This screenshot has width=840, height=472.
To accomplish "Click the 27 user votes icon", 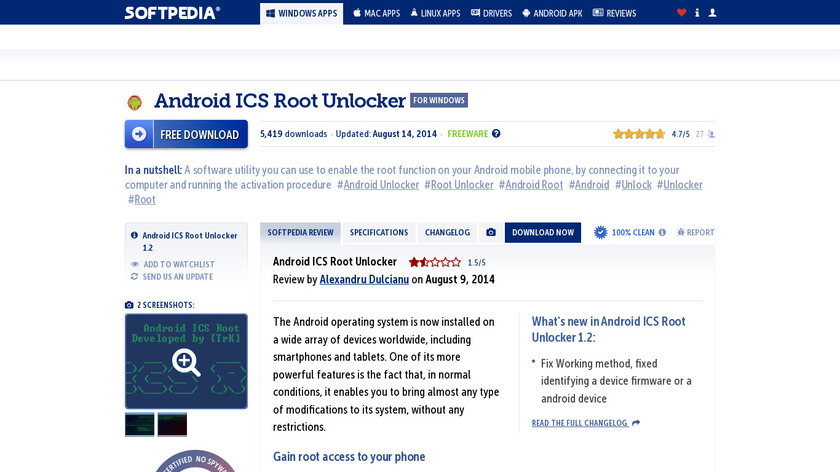I will [x=711, y=134].
